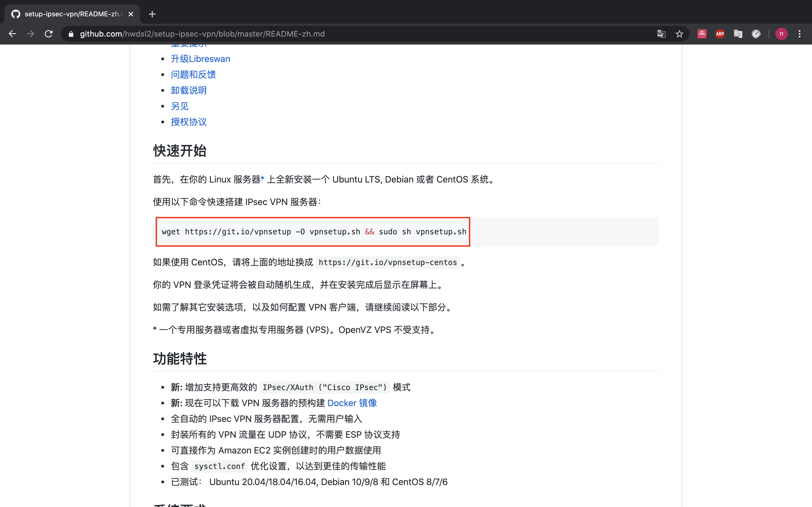Viewport: 812px width, 507px height.
Task: Click the 授权协议 table-of-contents link
Action: [189, 122]
